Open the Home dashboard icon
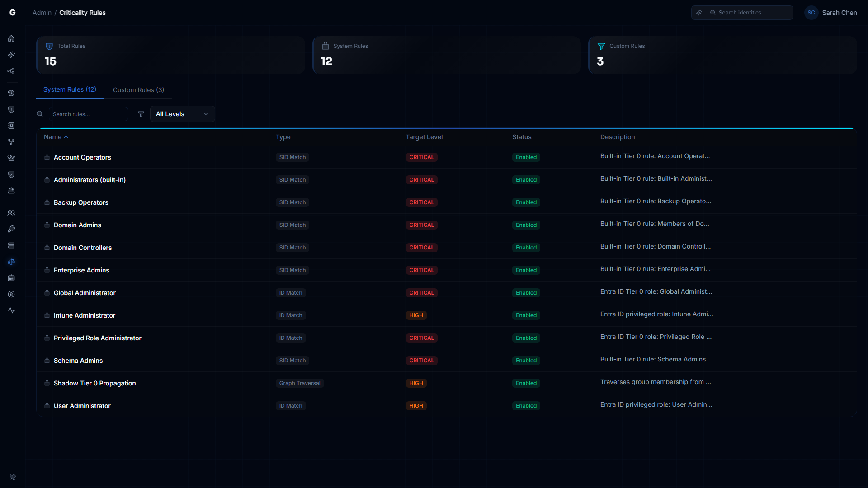Screen dimensions: 868x488 [11, 38]
